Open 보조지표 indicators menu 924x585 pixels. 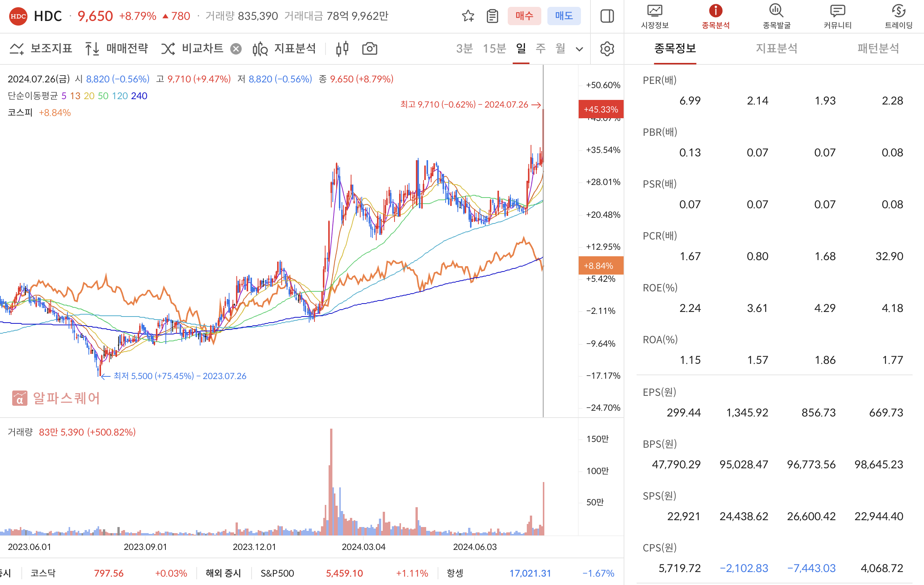click(x=41, y=49)
